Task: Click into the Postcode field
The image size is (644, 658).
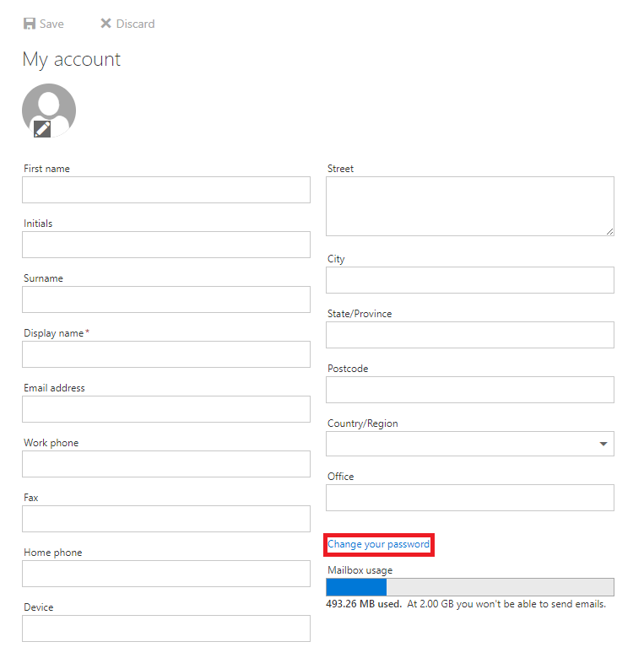Action: click(x=470, y=390)
